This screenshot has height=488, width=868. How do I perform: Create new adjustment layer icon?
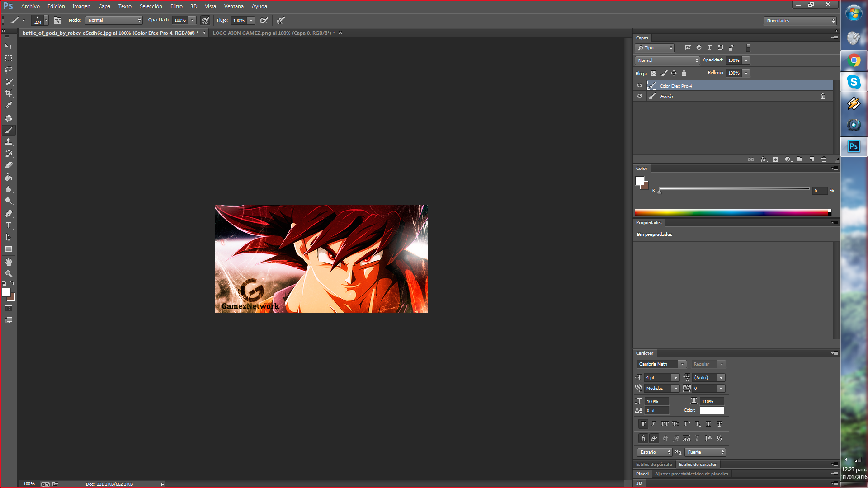(788, 160)
